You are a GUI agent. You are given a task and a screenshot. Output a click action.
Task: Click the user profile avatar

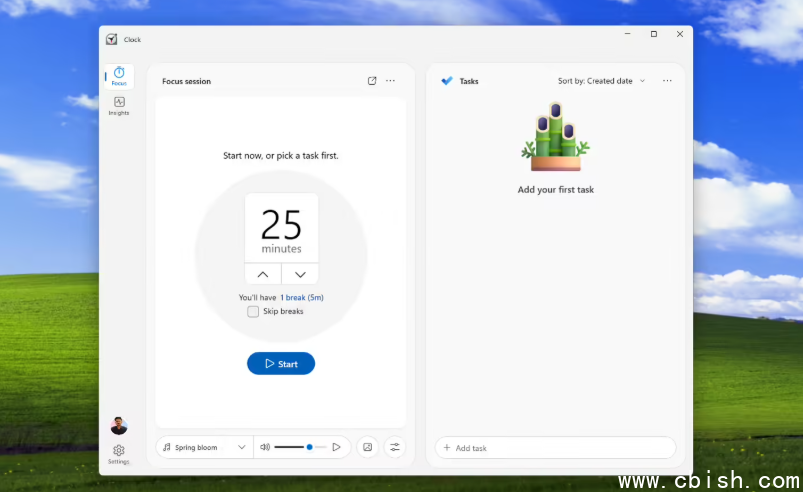point(119,427)
